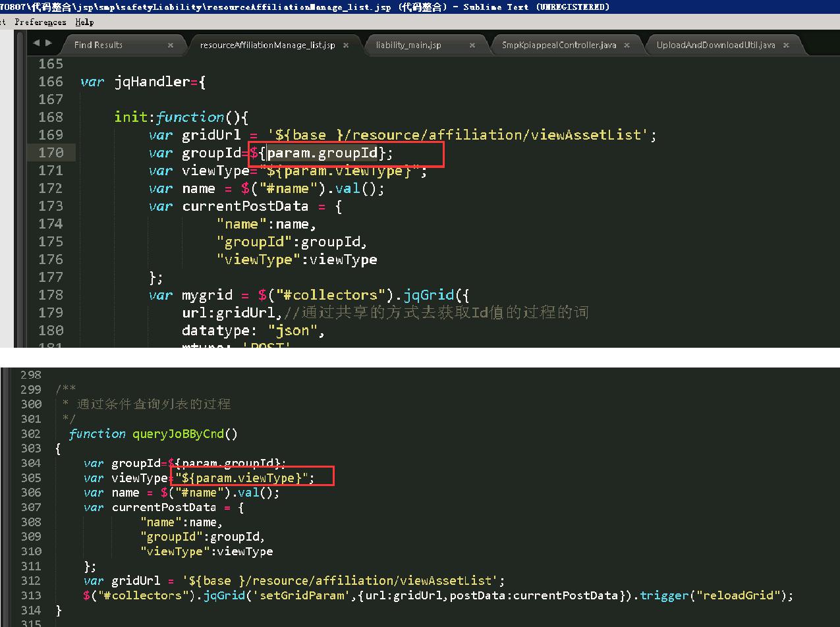
Task: Click the 'datatype' property on line 180
Action: [x=216, y=331]
